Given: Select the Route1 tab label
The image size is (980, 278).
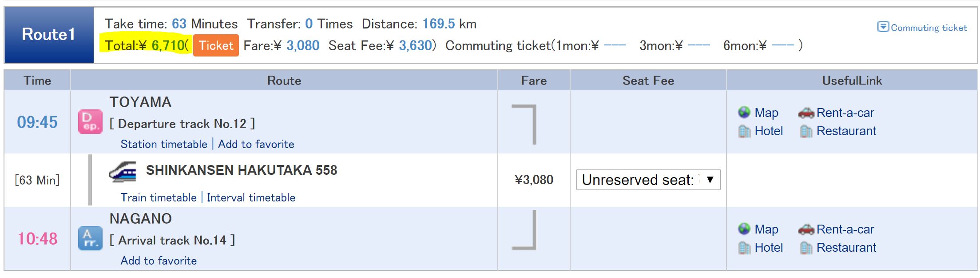Looking at the screenshot, I should (x=49, y=35).
